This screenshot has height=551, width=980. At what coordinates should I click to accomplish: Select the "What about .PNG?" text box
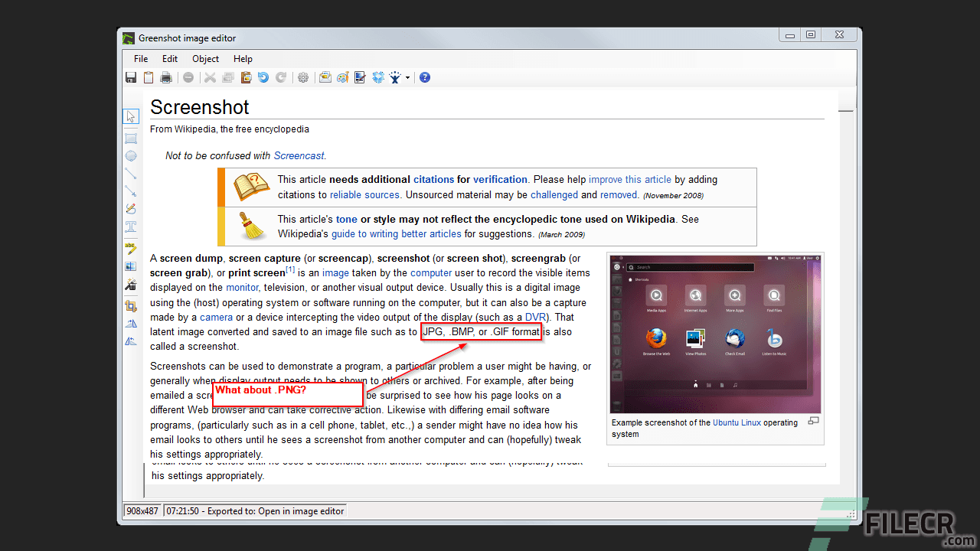click(287, 394)
